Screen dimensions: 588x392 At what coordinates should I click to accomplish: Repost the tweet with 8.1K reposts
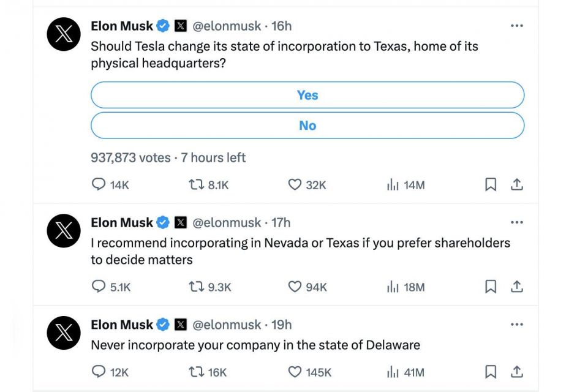pos(196,184)
